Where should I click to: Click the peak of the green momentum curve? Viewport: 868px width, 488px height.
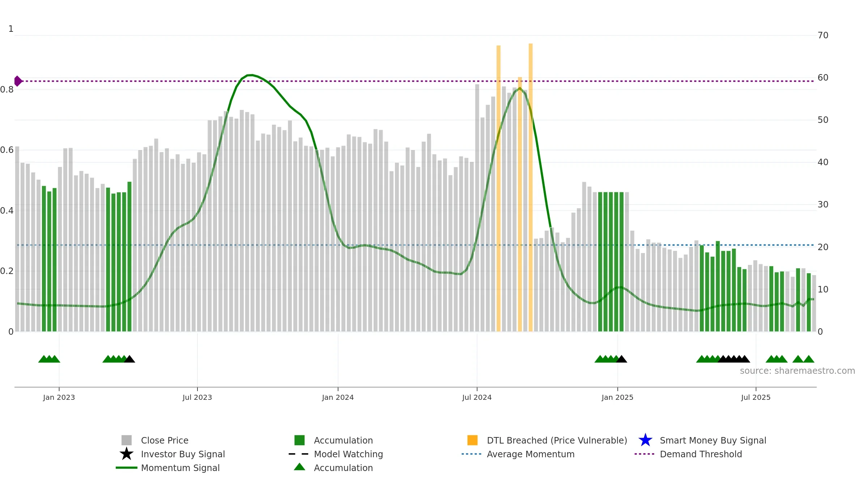pos(250,75)
